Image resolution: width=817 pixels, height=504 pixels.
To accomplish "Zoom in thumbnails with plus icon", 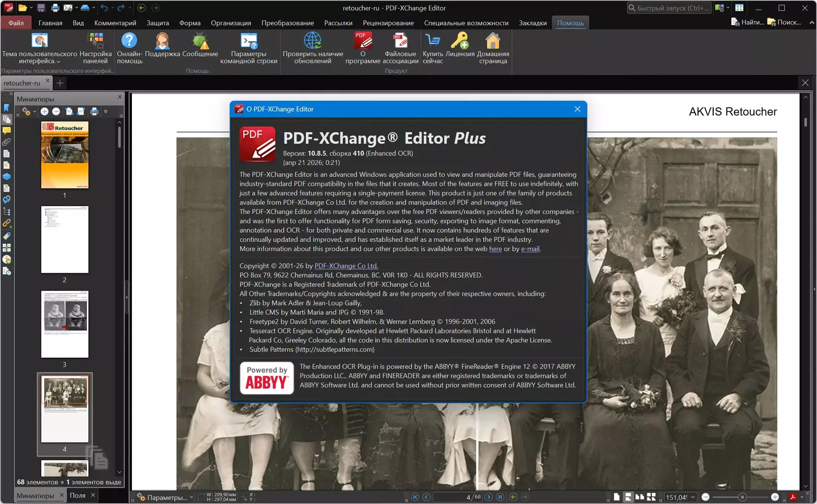I will (44, 112).
